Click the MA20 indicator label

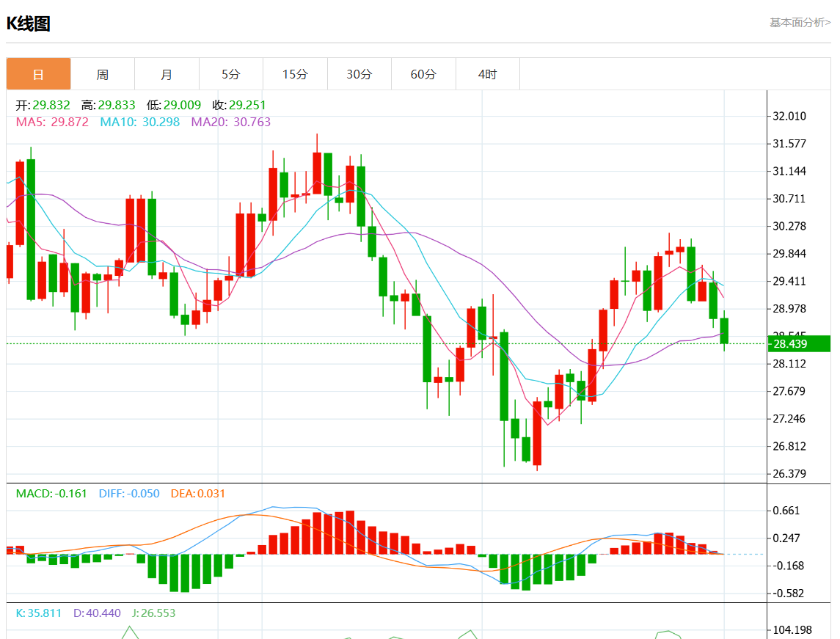[x=230, y=122]
